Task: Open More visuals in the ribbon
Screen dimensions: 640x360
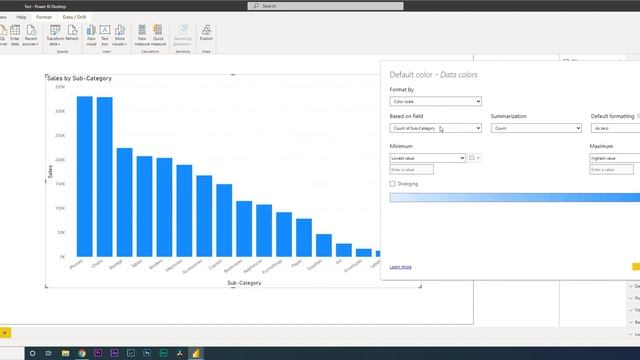Action: [x=119, y=35]
